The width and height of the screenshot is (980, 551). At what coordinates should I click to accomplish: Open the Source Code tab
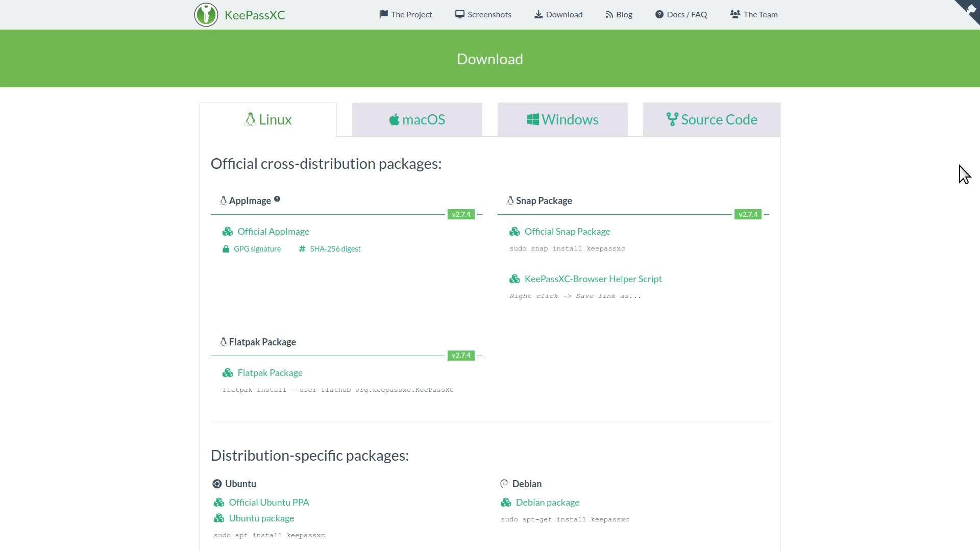click(712, 119)
